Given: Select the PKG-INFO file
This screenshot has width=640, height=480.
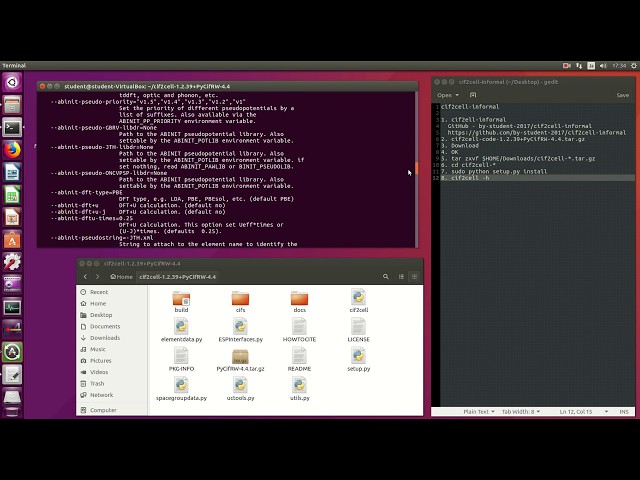Looking at the screenshot, I should [181, 360].
